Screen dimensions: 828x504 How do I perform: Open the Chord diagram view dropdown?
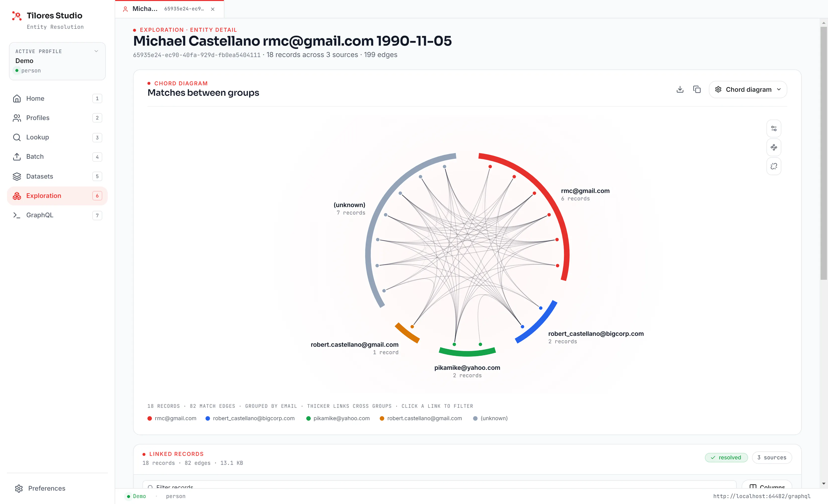[748, 89]
